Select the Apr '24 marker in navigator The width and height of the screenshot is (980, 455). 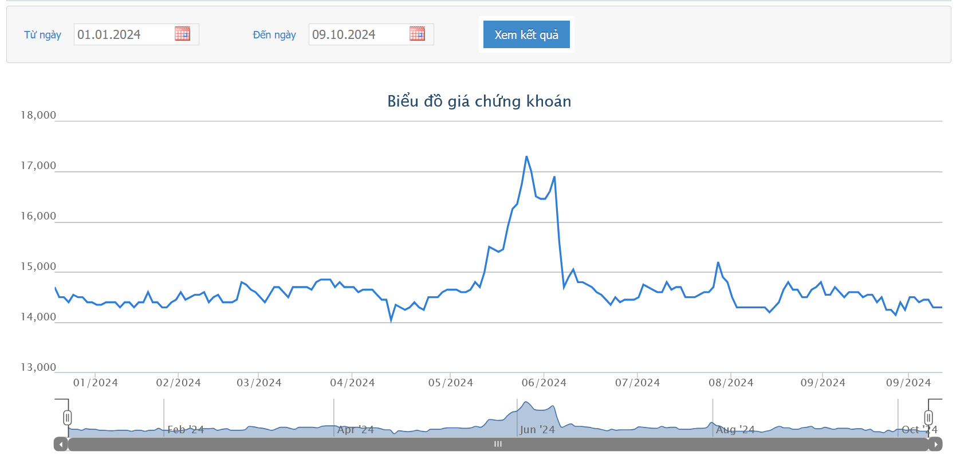355,430
